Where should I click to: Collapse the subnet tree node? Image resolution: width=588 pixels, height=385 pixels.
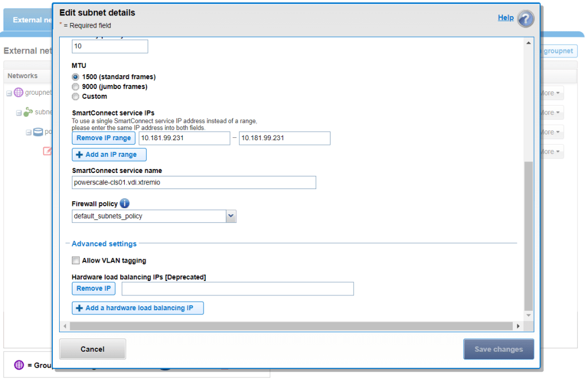tap(19, 113)
